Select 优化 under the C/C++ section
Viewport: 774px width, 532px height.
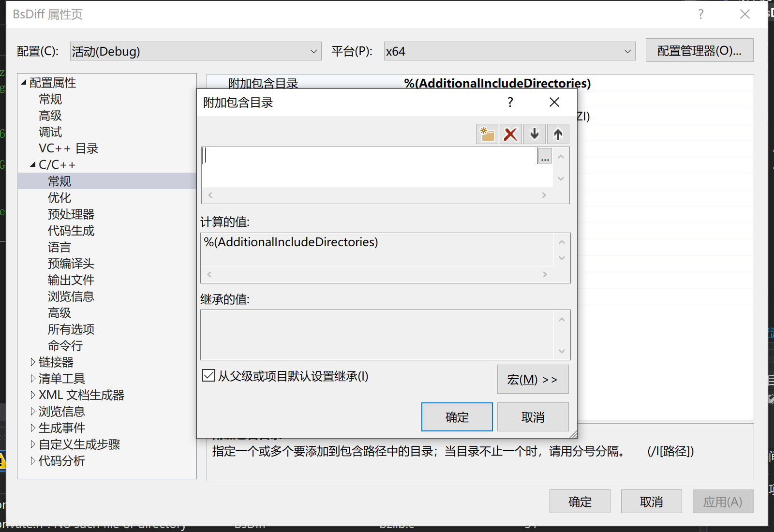point(60,197)
